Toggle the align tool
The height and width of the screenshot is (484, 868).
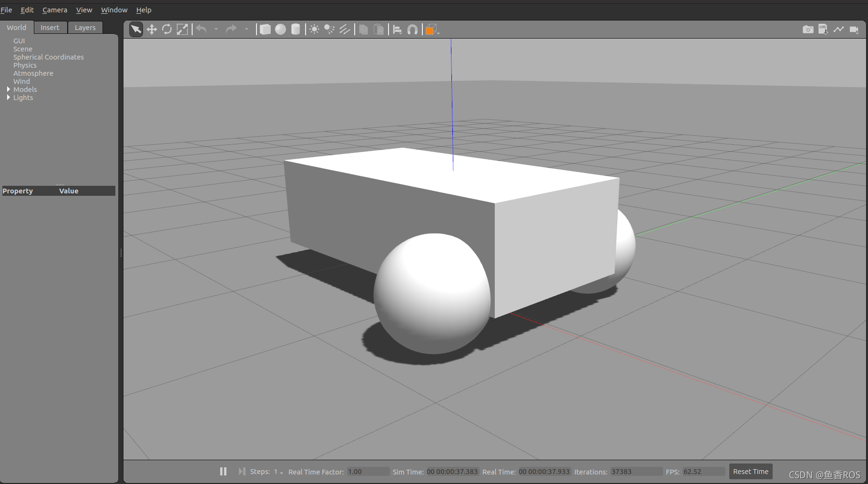pos(397,29)
